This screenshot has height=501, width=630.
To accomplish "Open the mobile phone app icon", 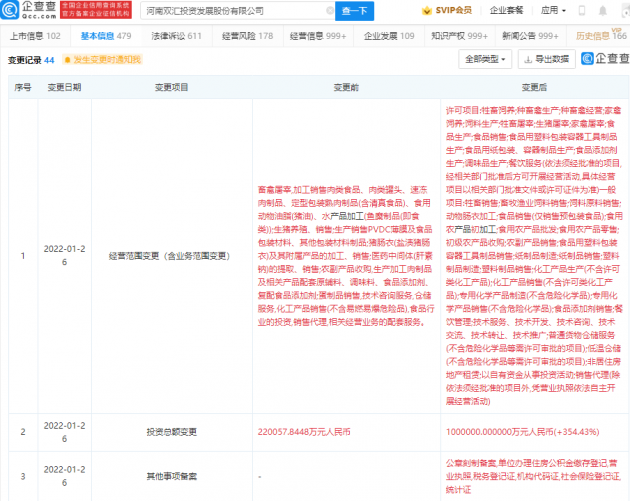I will 581,11.
